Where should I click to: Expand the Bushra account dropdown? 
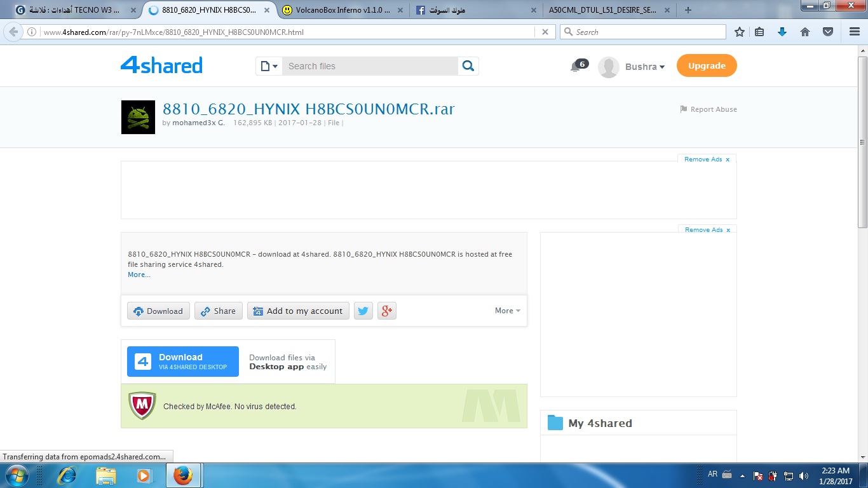pyautogui.click(x=661, y=67)
